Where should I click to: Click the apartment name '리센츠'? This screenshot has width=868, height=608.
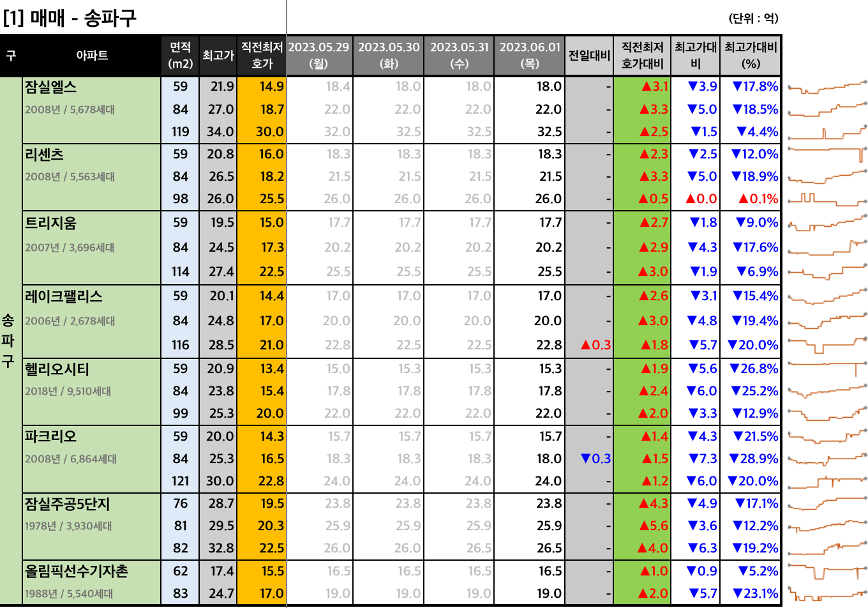(x=44, y=155)
